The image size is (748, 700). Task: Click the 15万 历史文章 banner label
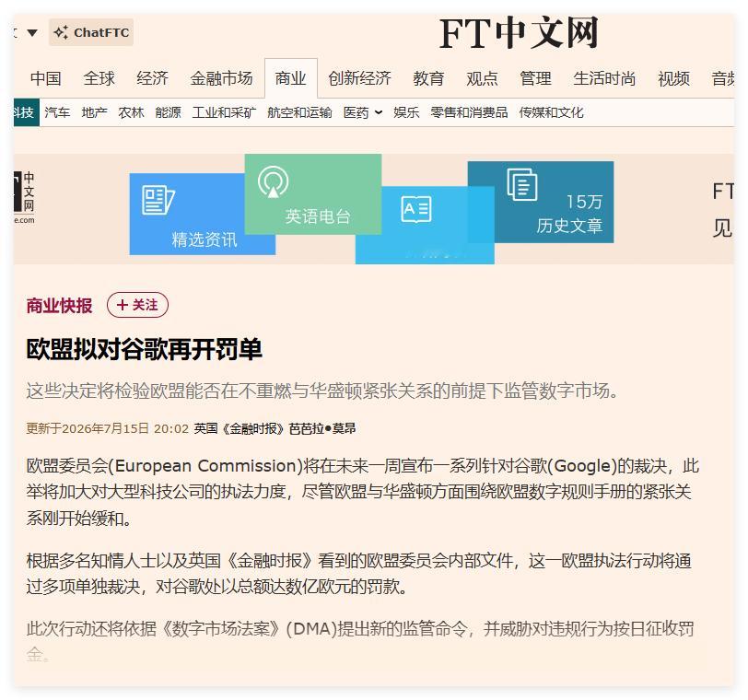pos(569,214)
